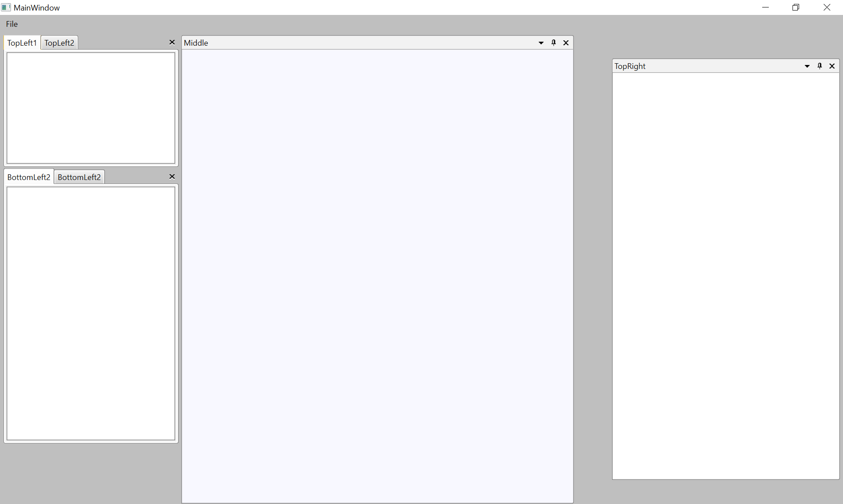Select the TopLeft1 tab
The width and height of the screenshot is (843, 504).
[22, 43]
